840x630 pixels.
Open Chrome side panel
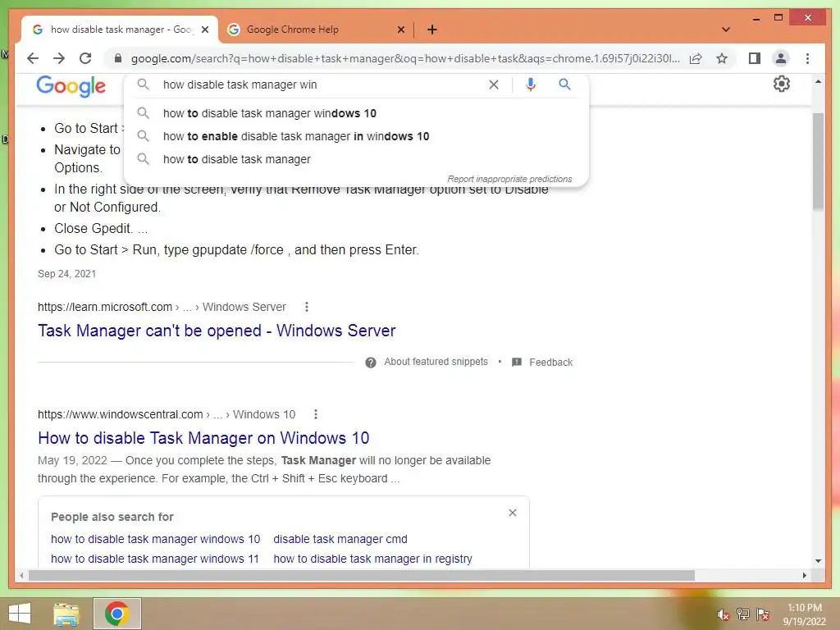(x=755, y=58)
